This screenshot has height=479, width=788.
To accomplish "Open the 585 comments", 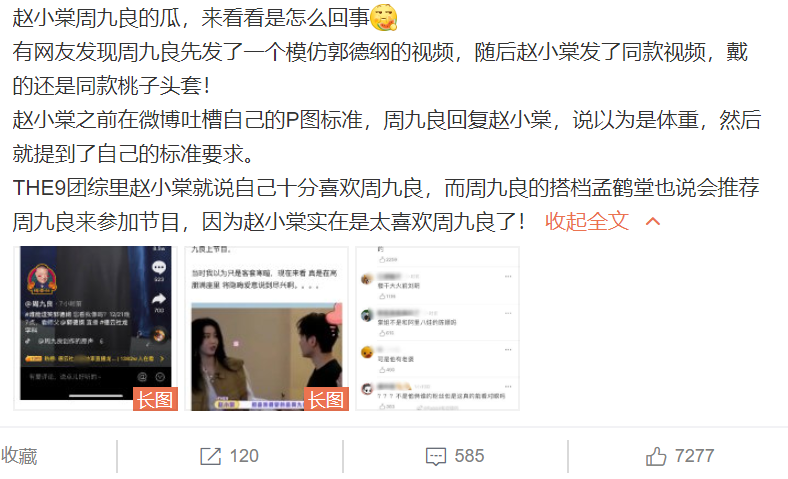I will pyautogui.click(x=469, y=456).
